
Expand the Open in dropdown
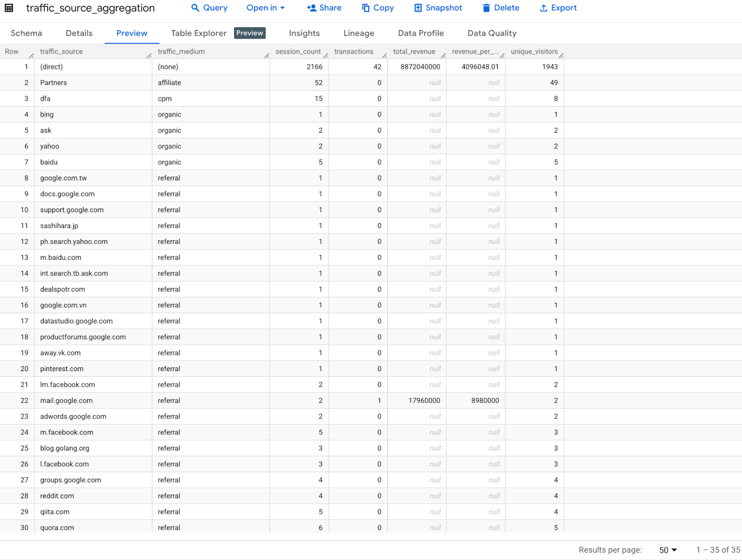click(x=265, y=8)
